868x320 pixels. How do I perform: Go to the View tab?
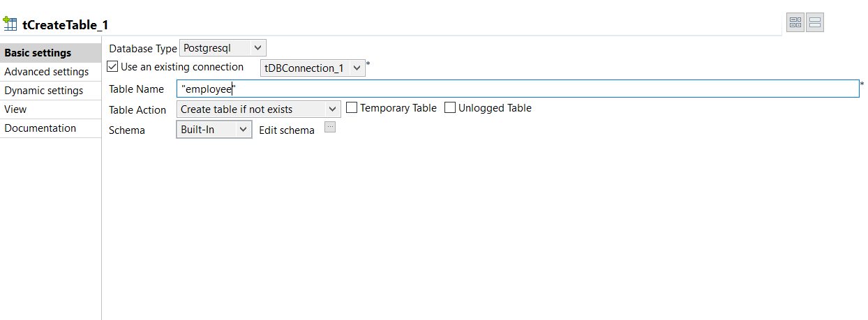click(15, 109)
